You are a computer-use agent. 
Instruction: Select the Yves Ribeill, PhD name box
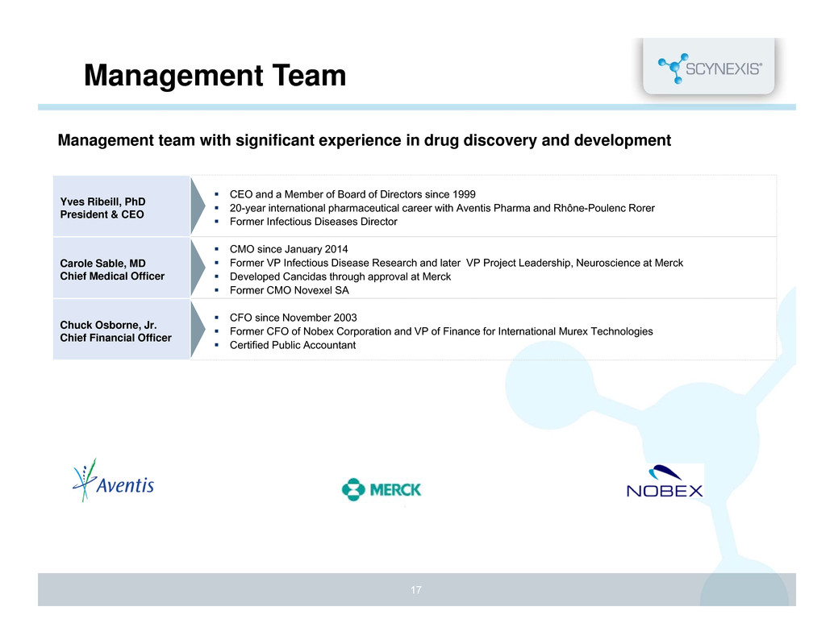[121, 206]
